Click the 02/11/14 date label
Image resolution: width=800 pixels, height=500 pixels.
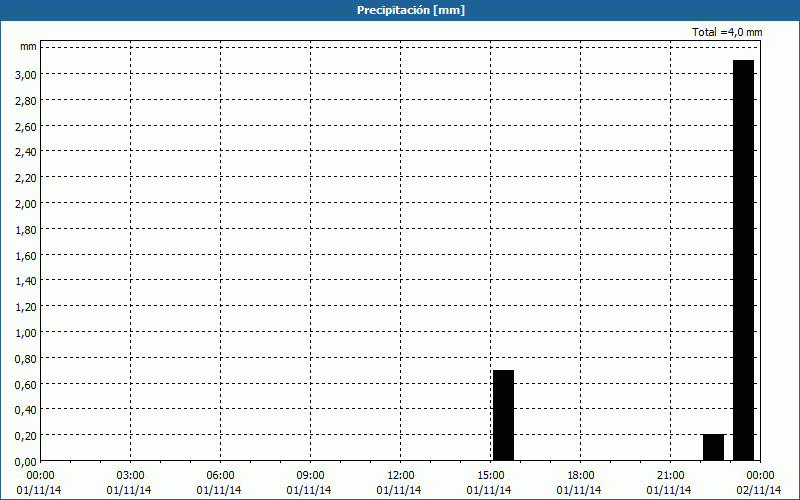coord(759,490)
